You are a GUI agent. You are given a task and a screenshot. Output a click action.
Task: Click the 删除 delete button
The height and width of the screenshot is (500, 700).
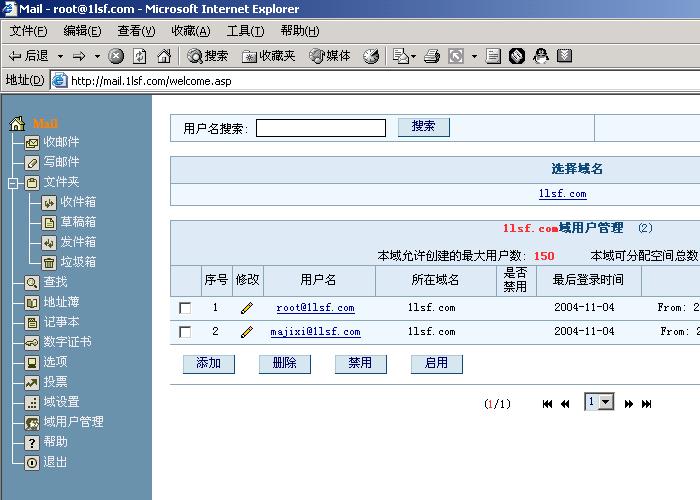(x=284, y=364)
